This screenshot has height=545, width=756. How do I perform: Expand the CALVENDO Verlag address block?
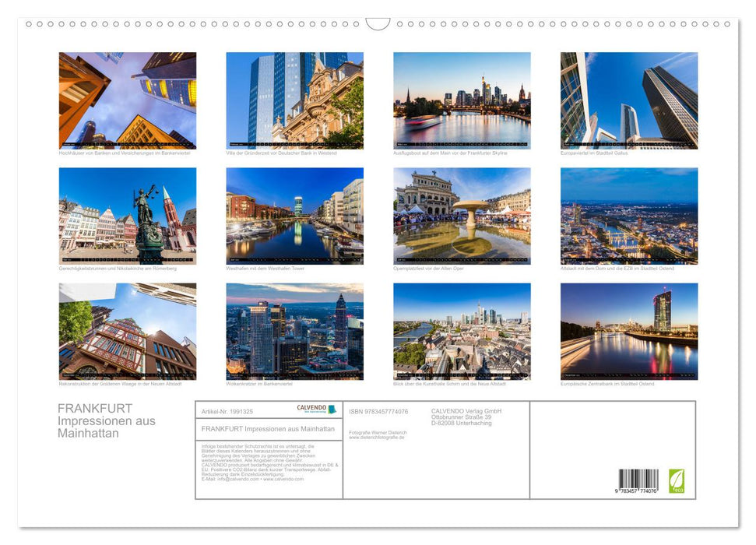click(x=467, y=416)
